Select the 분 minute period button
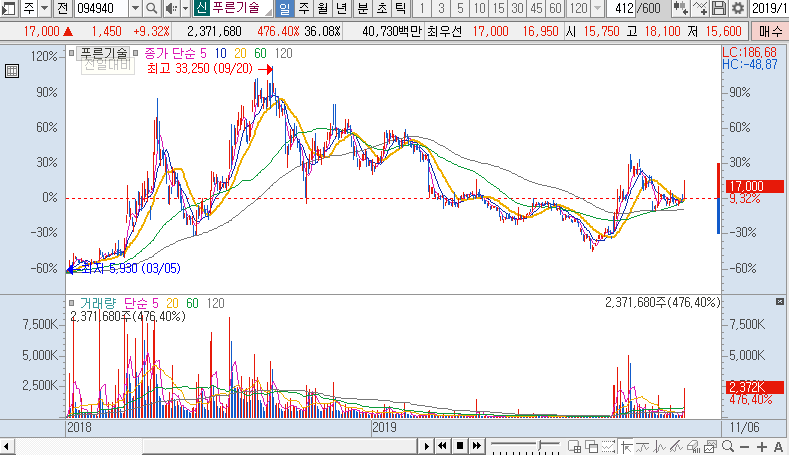Viewport: 789px width, 455px height. point(362,8)
